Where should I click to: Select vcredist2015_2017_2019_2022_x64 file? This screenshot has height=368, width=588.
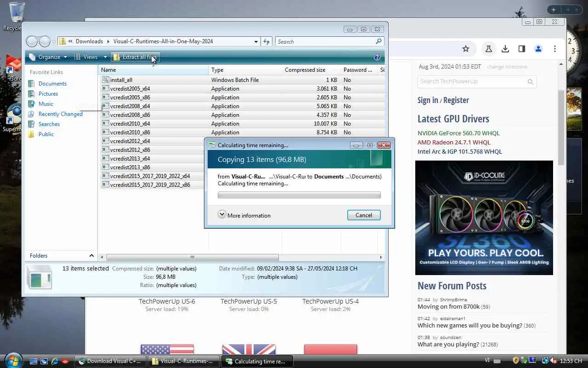(x=150, y=176)
